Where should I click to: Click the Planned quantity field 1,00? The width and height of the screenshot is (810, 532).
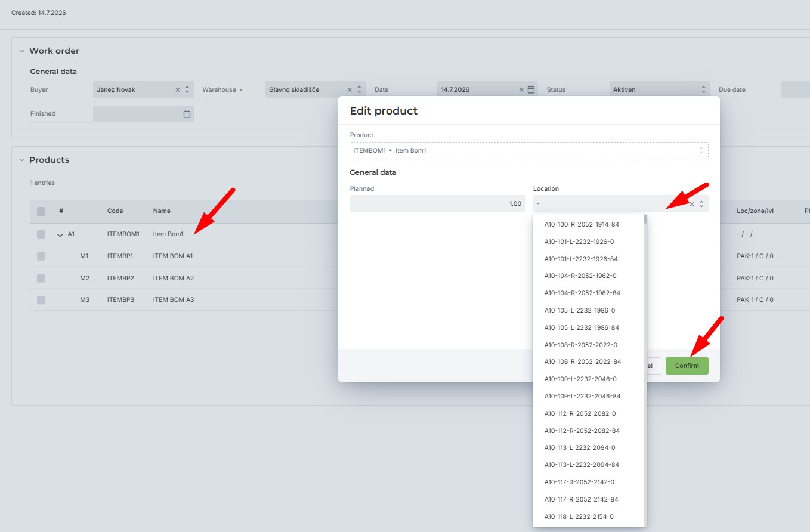click(437, 204)
